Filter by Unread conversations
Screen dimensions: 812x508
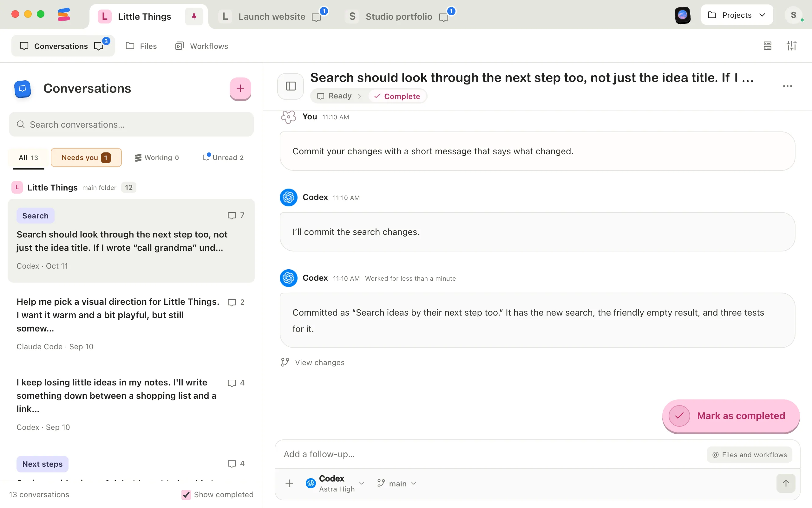pos(223,157)
